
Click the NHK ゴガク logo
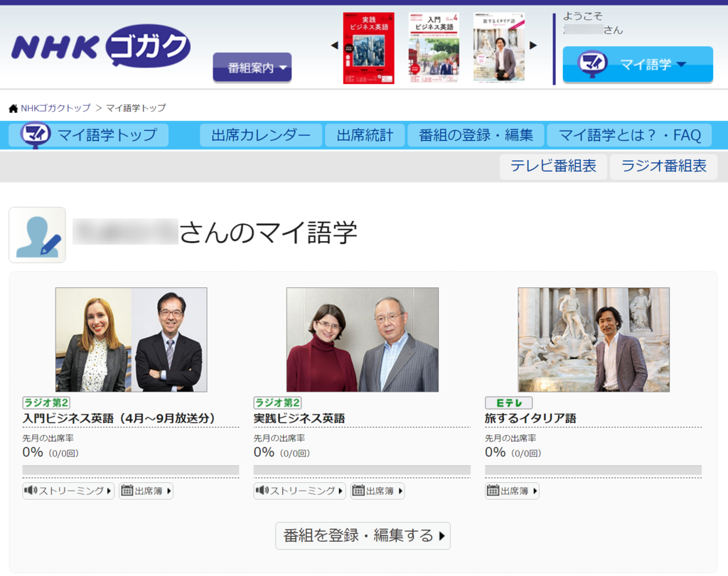tap(100, 46)
